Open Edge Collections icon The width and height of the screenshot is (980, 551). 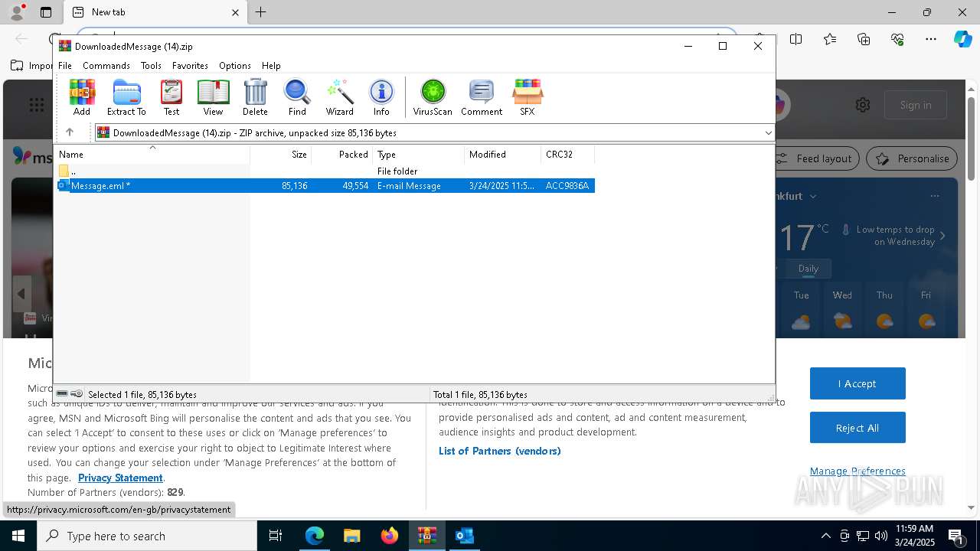coord(864,39)
